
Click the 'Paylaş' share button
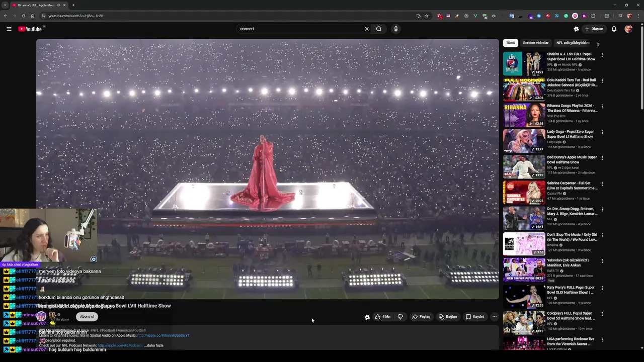421,317
